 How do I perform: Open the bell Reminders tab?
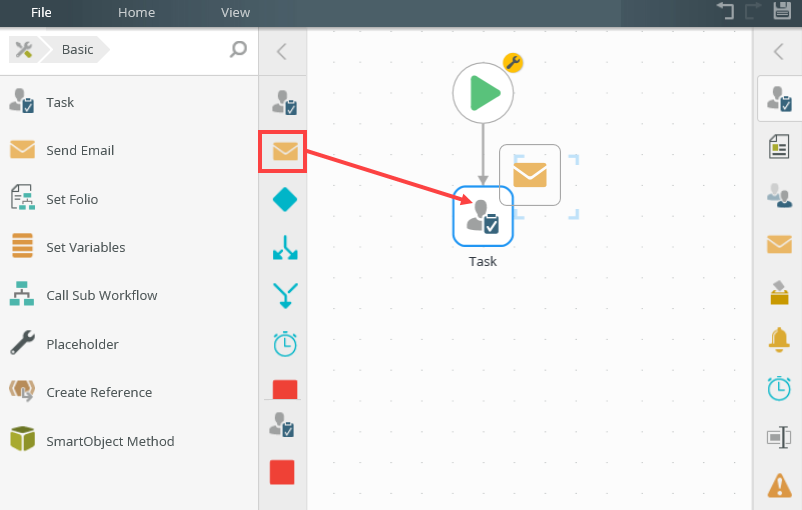coord(779,340)
